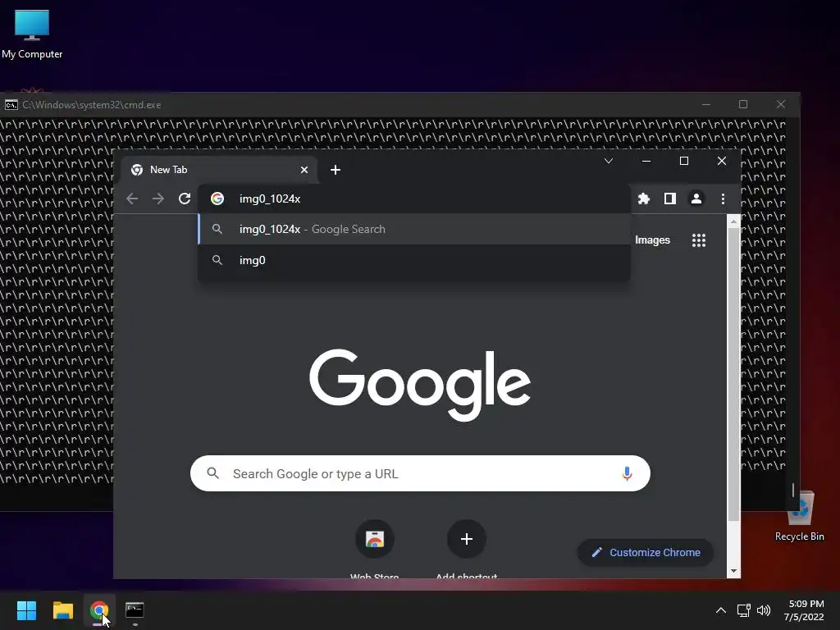Select the img0_1024x Google Search suggestion
Screen dimensions: 840x630
pos(414,230)
